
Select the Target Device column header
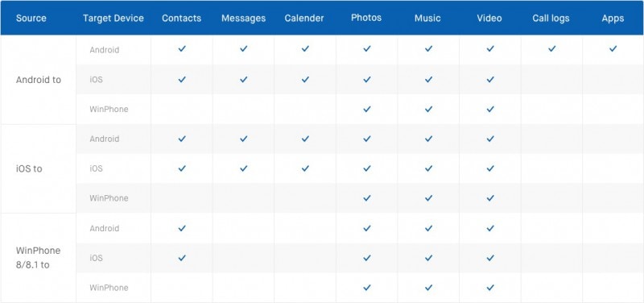click(114, 18)
